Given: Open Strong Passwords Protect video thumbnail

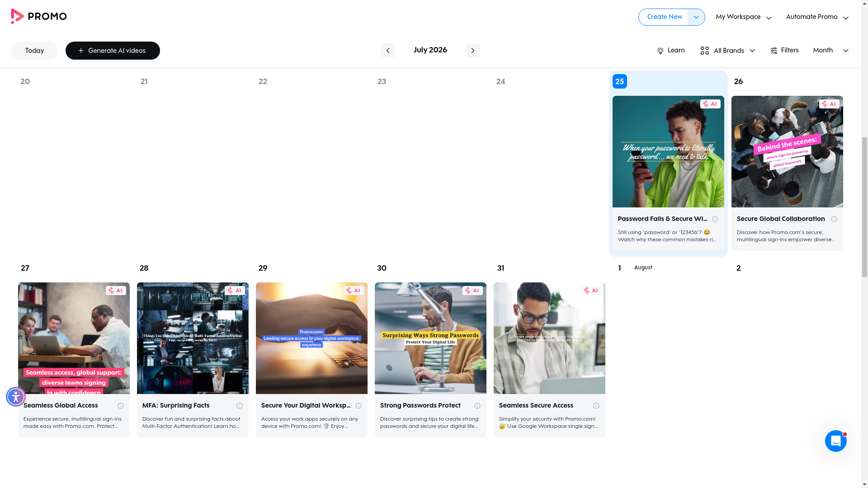Looking at the screenshot, I should [x=430, y=338].
